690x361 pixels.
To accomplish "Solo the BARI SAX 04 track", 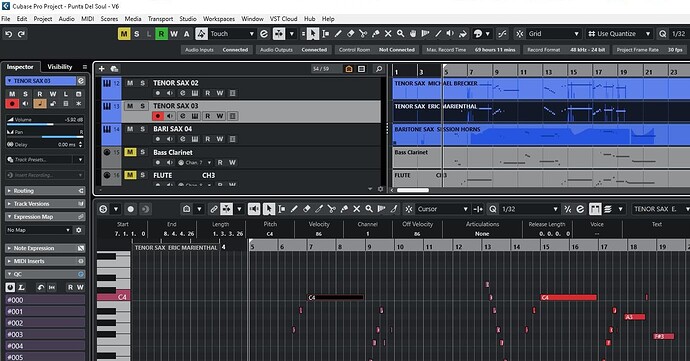I will click(x=143, y=129).
